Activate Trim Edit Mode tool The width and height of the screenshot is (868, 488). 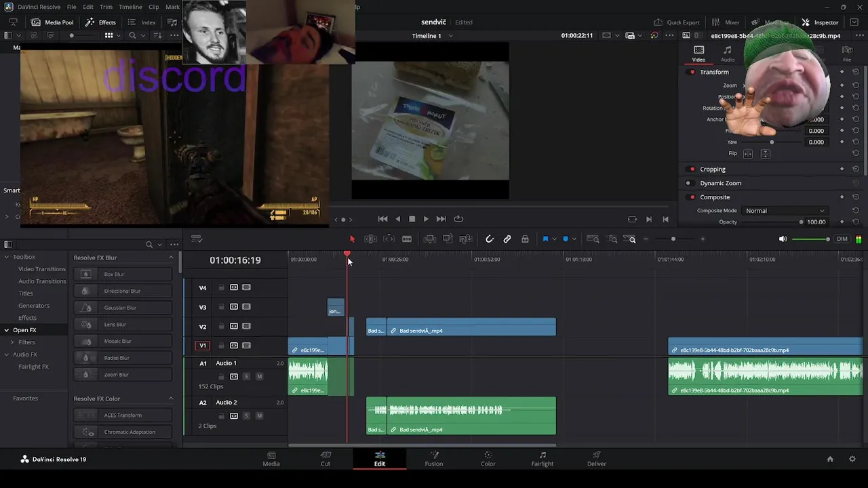point(370,239)
